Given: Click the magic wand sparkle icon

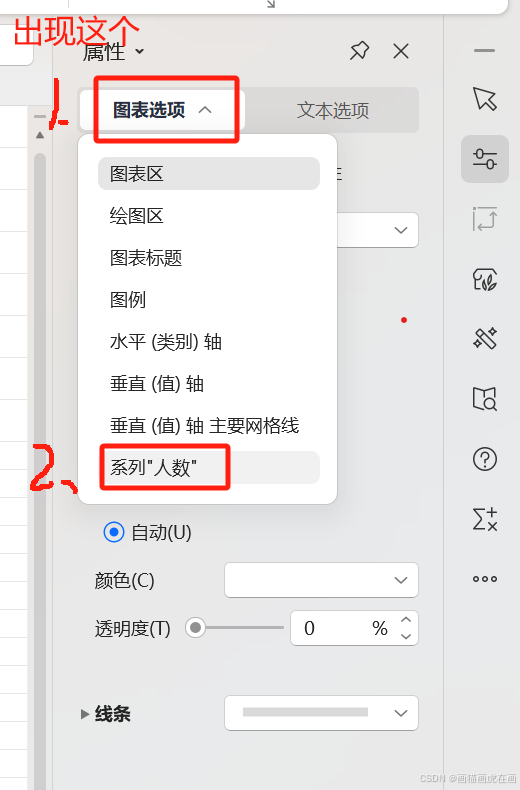Looking at the screenshot, I should (x=485, y=338).
